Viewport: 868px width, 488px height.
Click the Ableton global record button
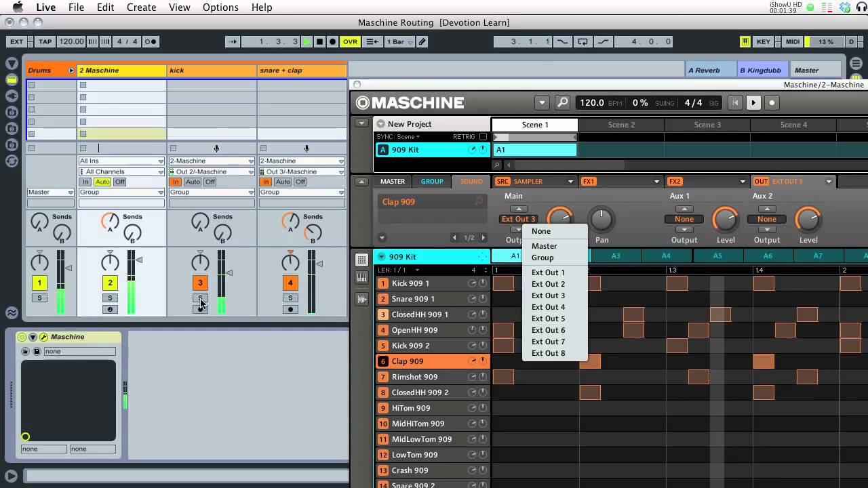click(x=332, y=42)
